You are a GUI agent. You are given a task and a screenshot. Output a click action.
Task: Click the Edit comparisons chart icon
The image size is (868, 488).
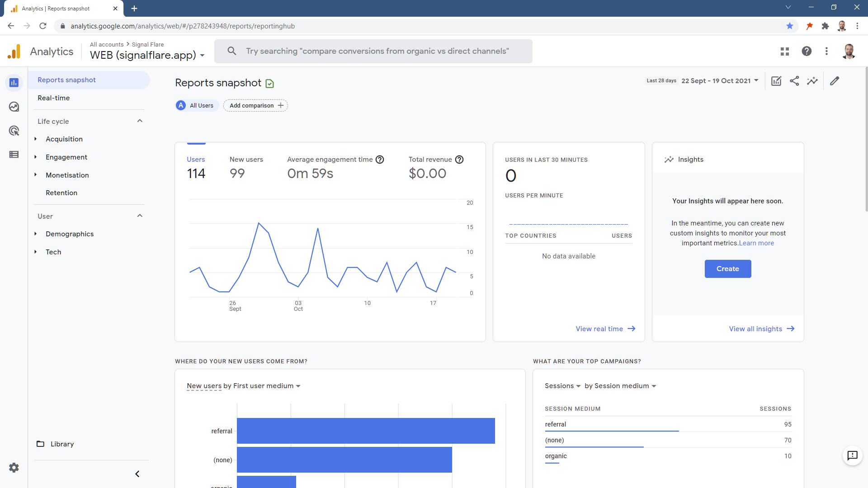tap(776, 81)
